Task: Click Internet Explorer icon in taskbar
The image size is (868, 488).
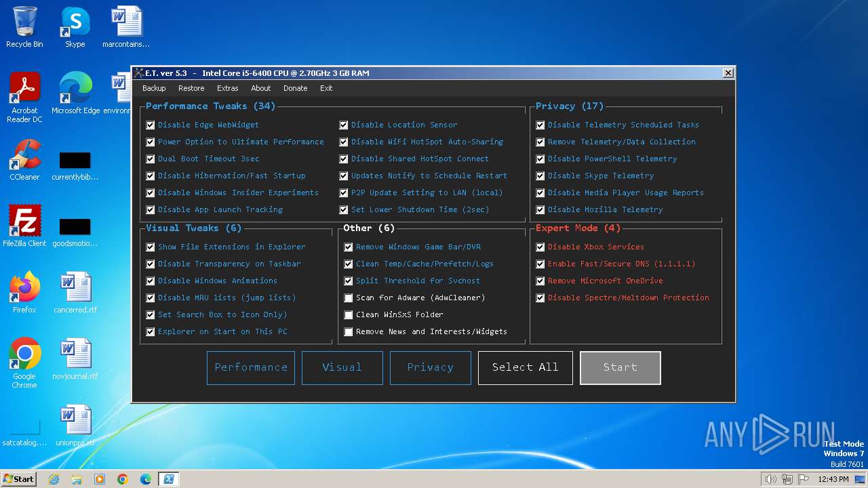Action: (54, 479)
